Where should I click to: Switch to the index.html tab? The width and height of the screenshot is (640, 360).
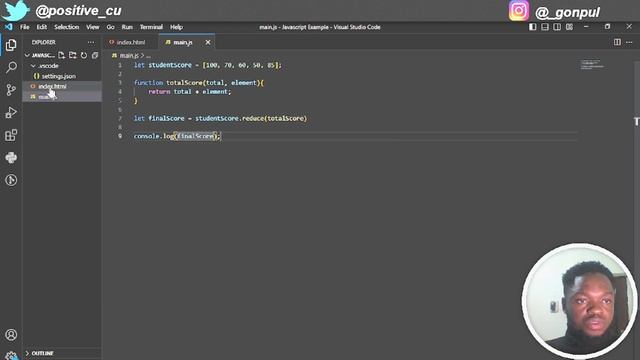point(131,42)
